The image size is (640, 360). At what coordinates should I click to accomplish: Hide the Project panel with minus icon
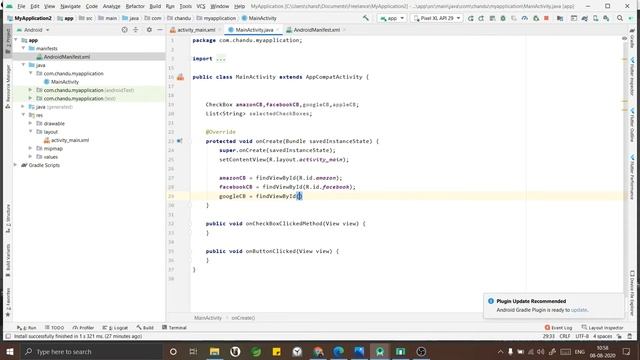coord(160,30)
